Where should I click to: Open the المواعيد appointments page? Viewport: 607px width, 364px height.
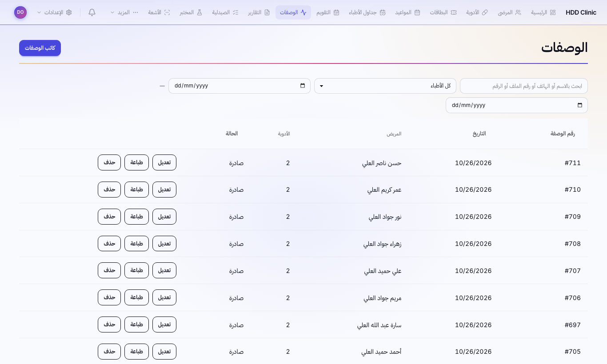tap(407, 12)
